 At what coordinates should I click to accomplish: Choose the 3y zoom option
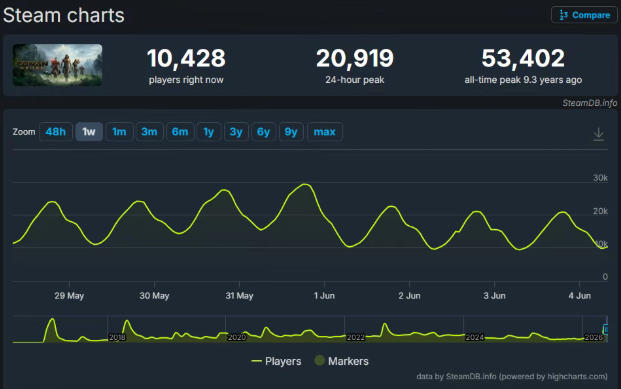(236, 132)
